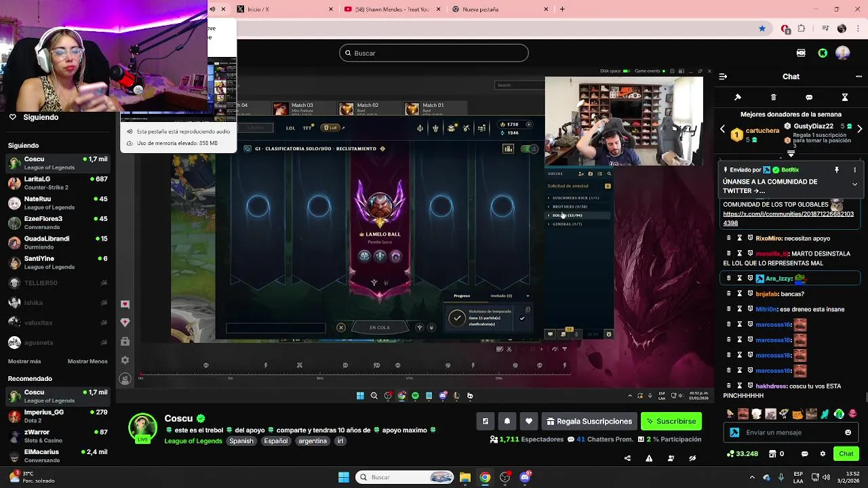
Task: Open the League client settings gear icon
Action: tap(608, 334)
